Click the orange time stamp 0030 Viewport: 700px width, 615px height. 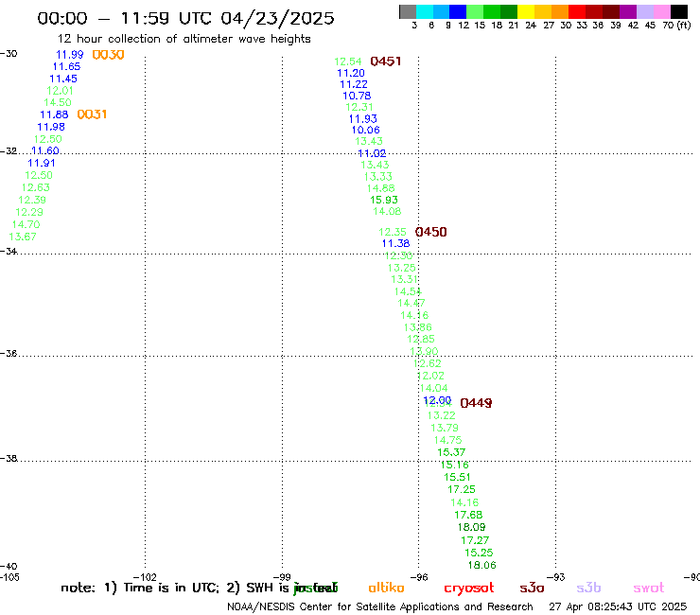[x=108, y=55]
